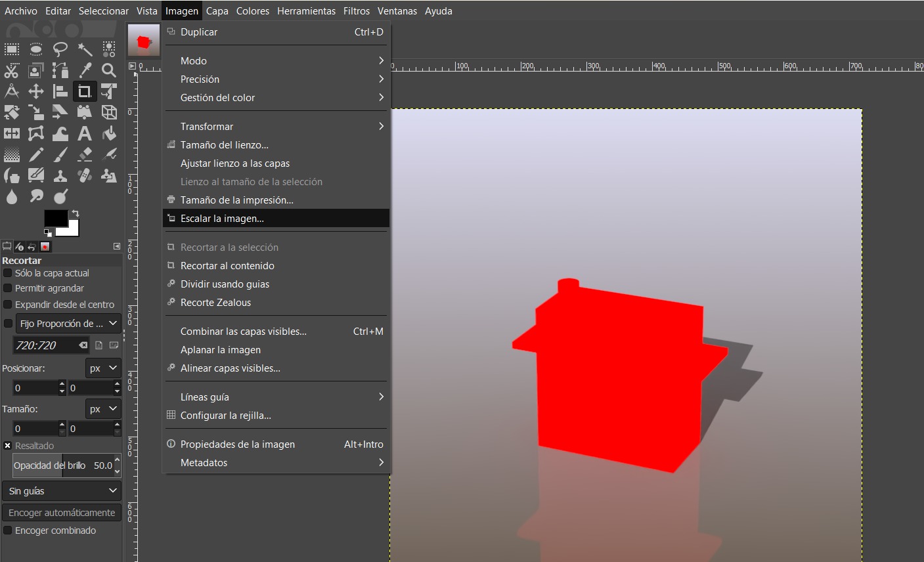Select the Rotate tool
924x562 pixels.
pyautogui.click(x=12, y=112)
